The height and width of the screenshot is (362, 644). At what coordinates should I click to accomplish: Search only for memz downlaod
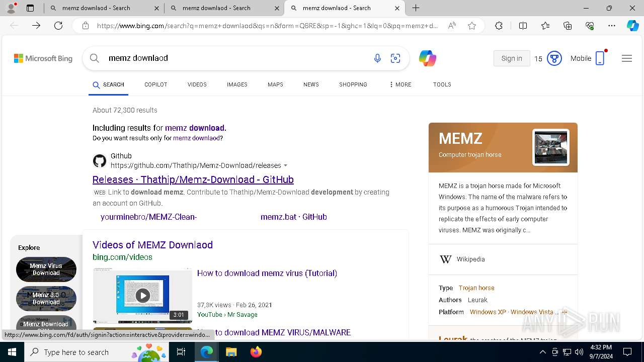point(196,138)
